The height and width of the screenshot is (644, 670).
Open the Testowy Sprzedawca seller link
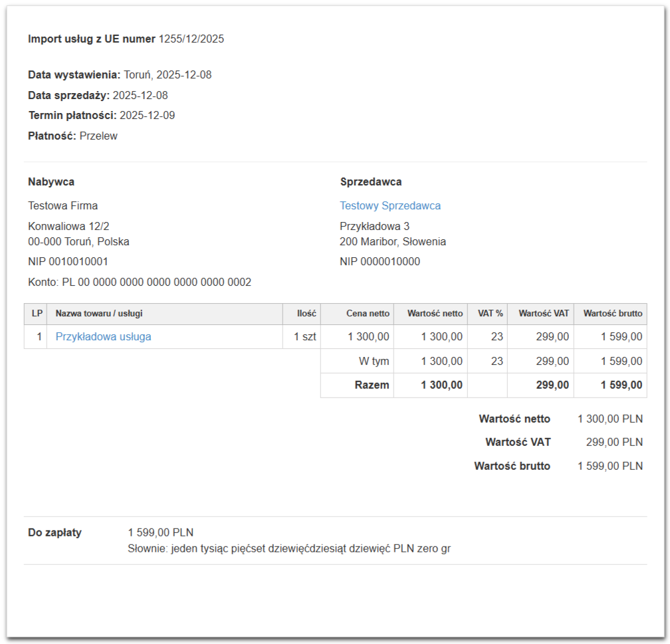(x=390, y=206)
